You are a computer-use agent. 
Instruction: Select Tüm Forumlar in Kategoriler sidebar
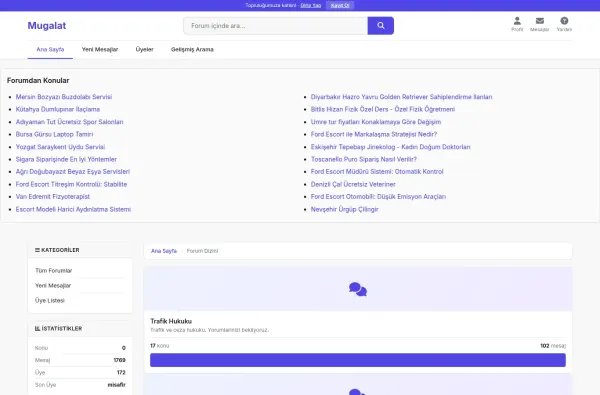tap(54, 271)
